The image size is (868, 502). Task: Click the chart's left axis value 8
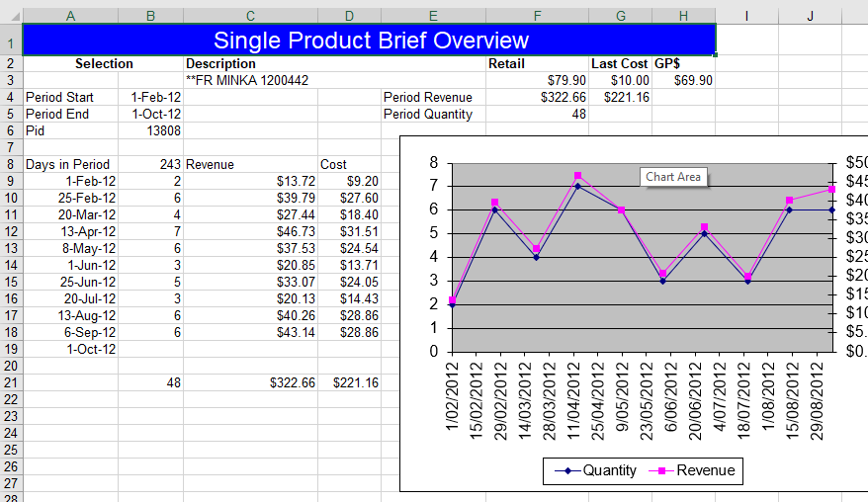click(433, 163)
